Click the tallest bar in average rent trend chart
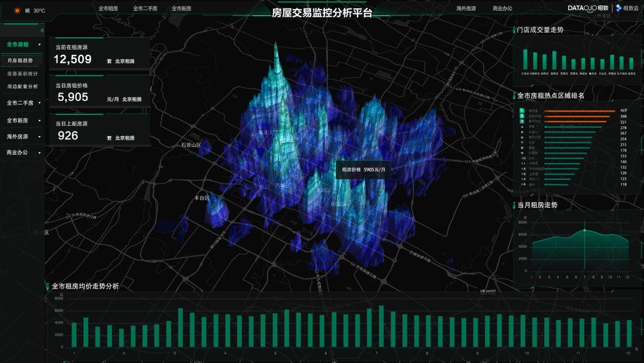The height and width of the screenshot is (363, 644). [381, 327]
